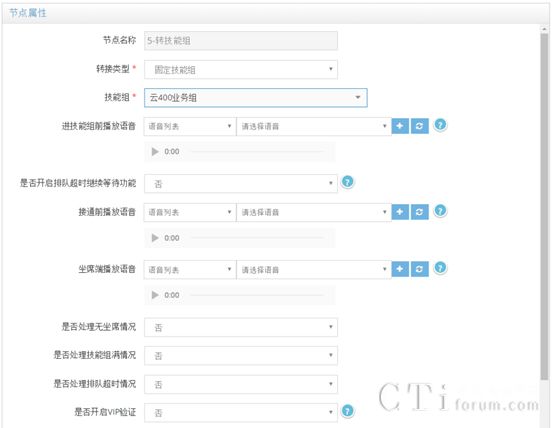Open the 是否处理无坐席情况 dropdown
554x428 pixels.
click(x=241, y=327)
